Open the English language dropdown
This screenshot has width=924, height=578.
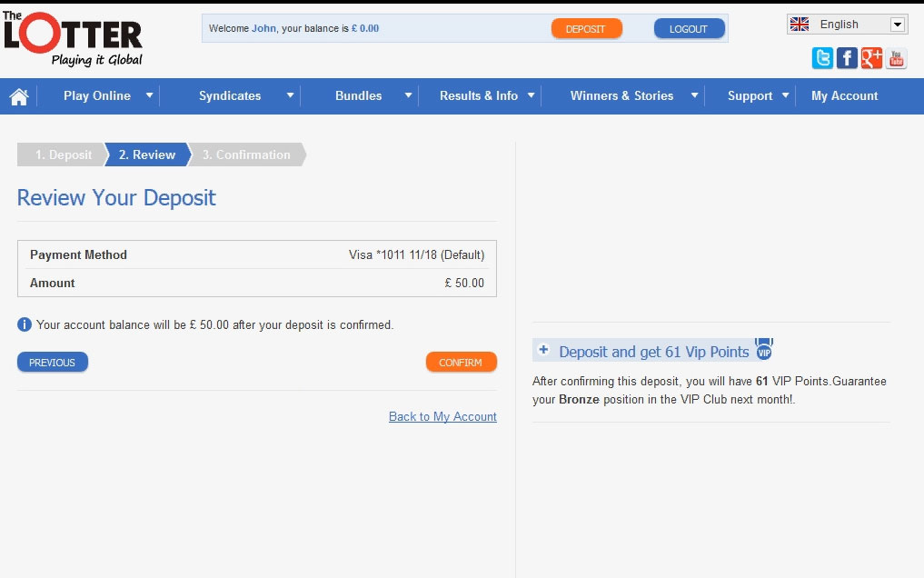(x=847, y=25)
